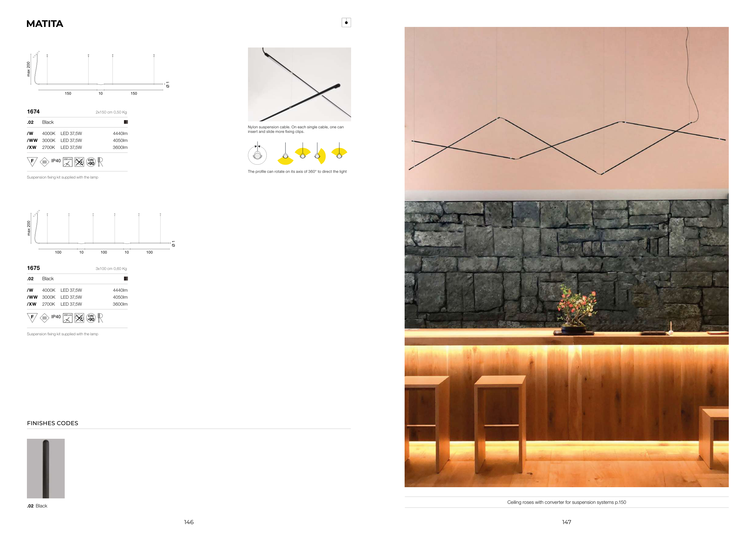The width and height of the screenshot is (756, 535).
Task: Click the black finish square for model 1674
Action: (x=126, y=122)
